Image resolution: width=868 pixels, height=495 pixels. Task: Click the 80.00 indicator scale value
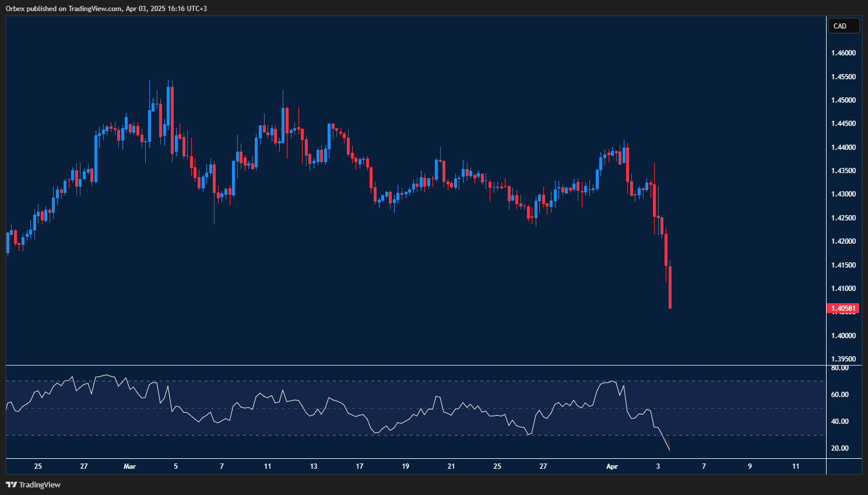[x=839, y=368]
